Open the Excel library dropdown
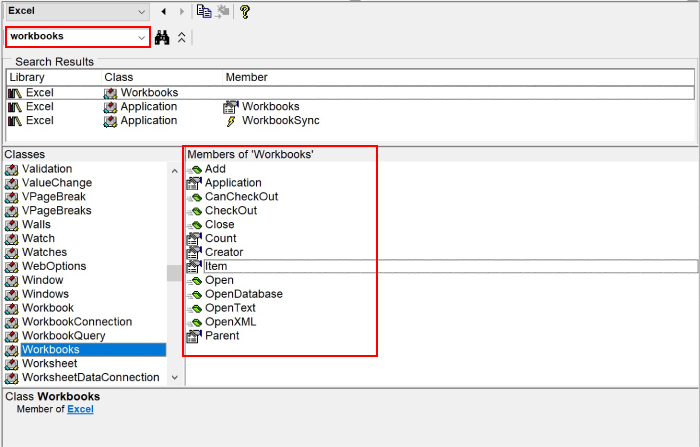Viewport: 700px width, 447px height. (x=139, y=11)
